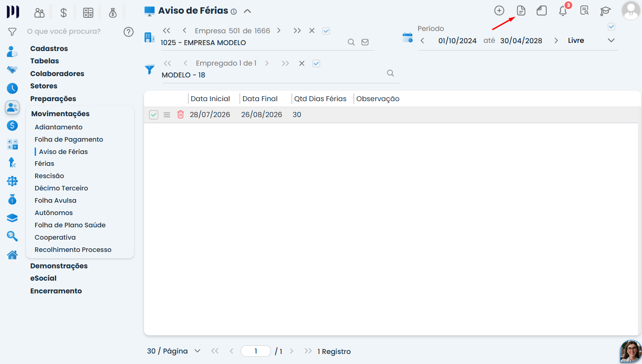Click the help question mark icon
This screenshot has width=642, height=364.
click(129, 31)
